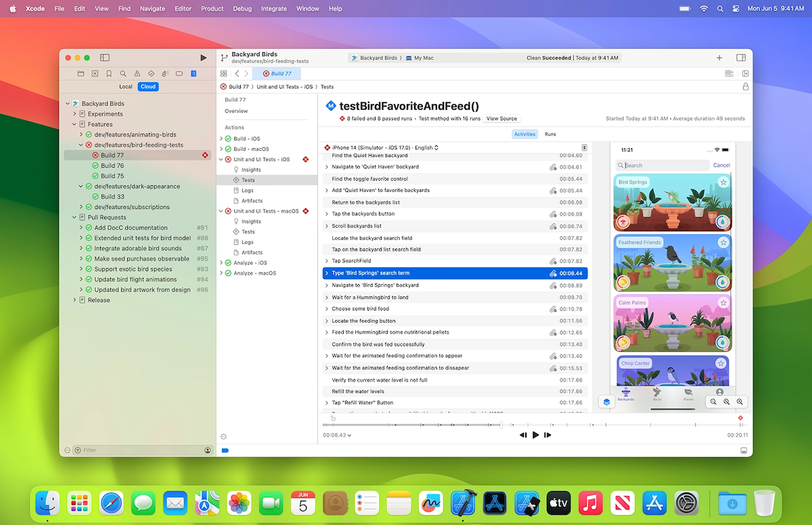Show the software keyboard overlay icon
This screenshot has width=812, height=525.
[583, 148]
